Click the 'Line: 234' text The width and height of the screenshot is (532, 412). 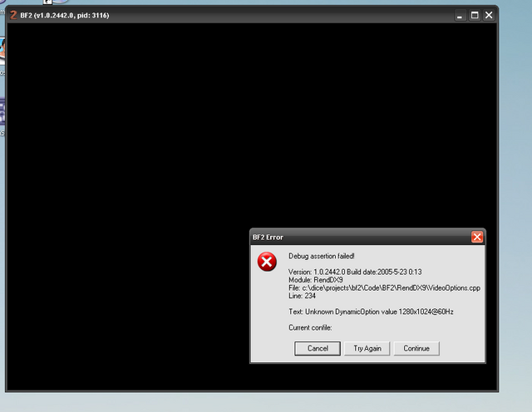[302, 296]
